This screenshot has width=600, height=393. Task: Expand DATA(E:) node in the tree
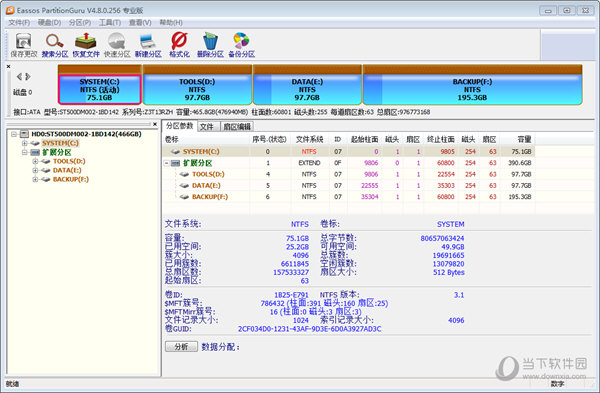pos(35,170)
